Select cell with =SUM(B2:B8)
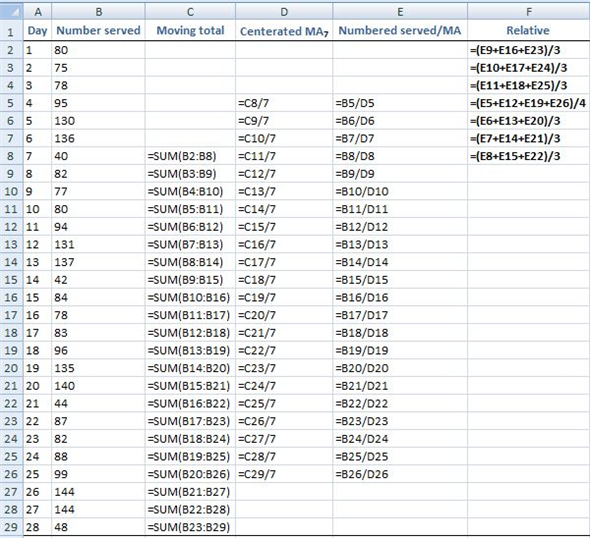The height and width of the screenshot is (538, 590). point(190,156)
